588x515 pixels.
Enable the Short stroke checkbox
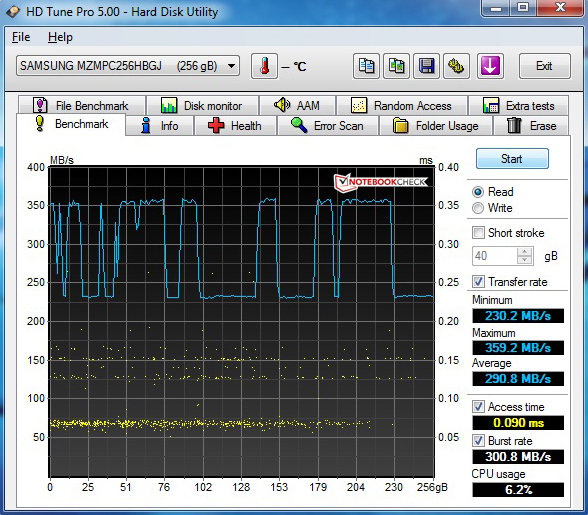coord(478,233)
